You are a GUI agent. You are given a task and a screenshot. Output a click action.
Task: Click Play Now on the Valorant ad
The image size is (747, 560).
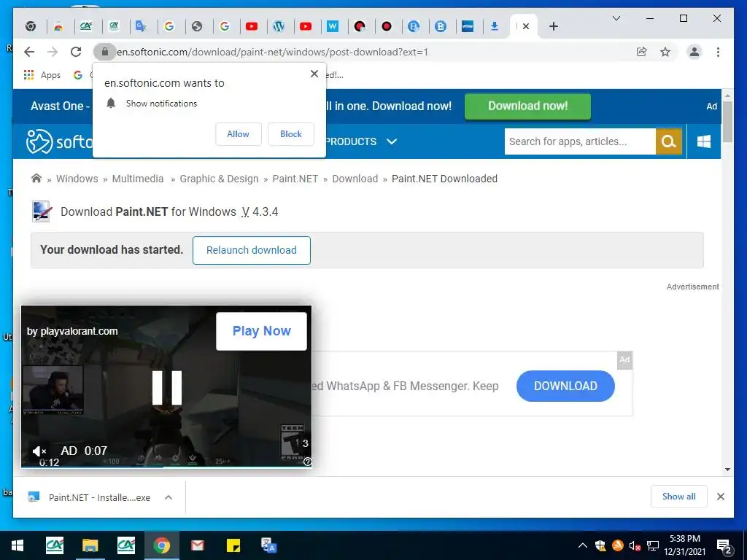[x=262, y=331]
